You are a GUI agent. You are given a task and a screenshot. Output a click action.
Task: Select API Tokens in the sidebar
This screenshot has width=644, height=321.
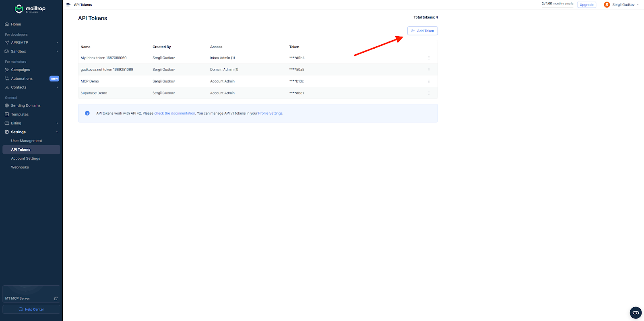click(31, 150)
